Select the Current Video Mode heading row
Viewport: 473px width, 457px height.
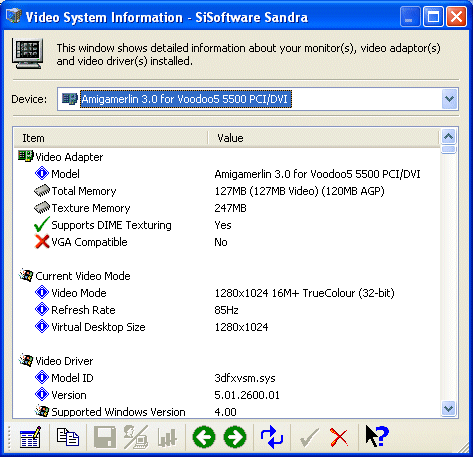point(83,276)
